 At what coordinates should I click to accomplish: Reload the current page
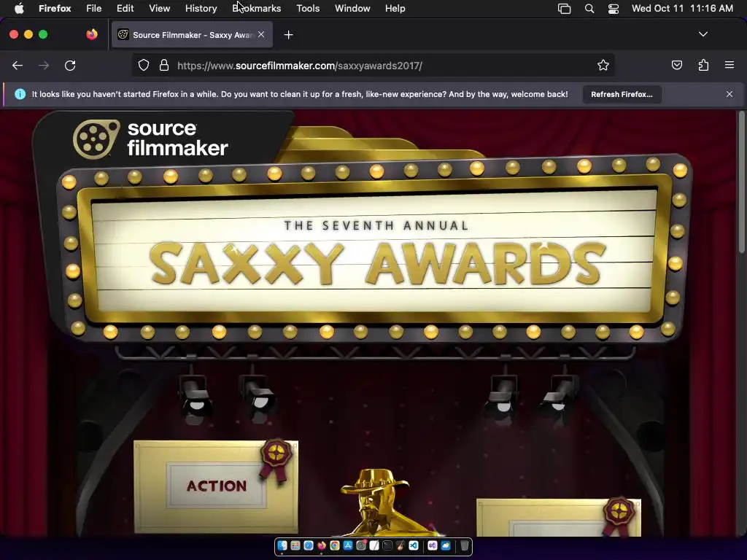[x=70, y=65]
